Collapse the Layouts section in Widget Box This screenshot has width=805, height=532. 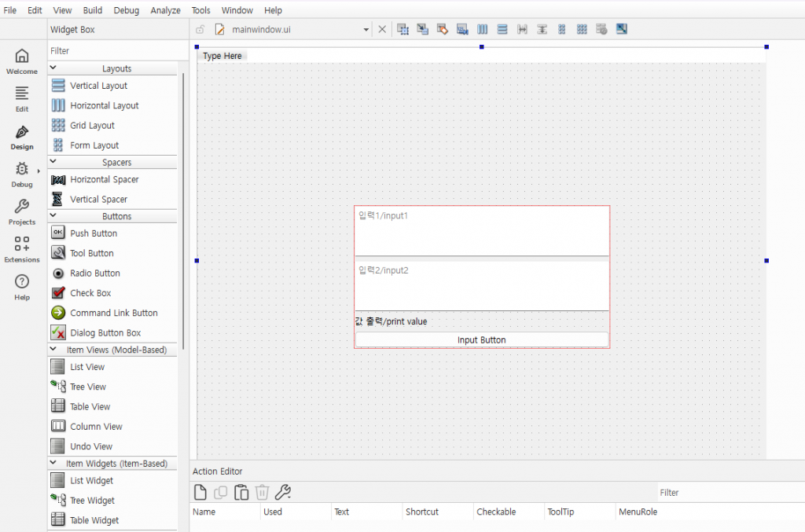pos(54,68)
